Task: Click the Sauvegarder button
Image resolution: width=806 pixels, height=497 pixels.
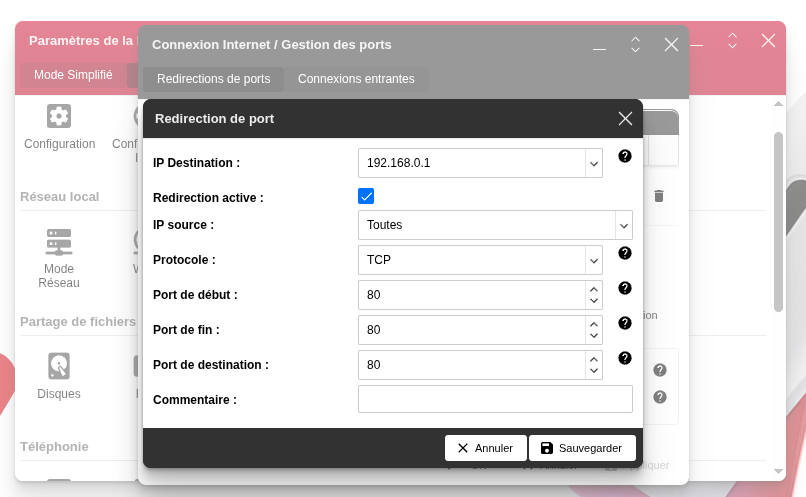Action: coord(582,448)
